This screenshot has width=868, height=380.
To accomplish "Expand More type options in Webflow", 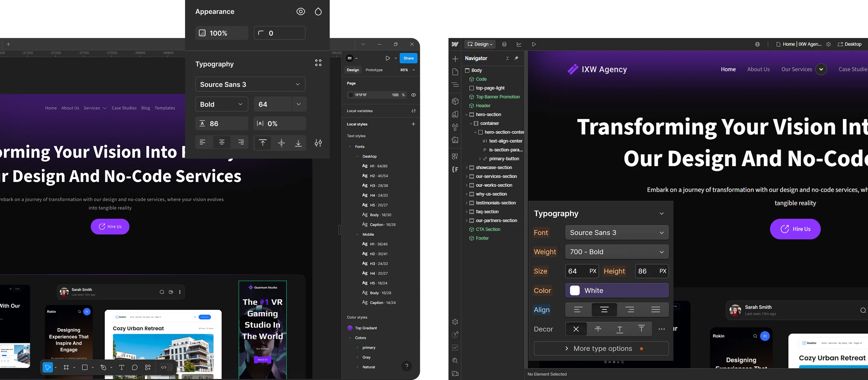I will click(601, 349).
